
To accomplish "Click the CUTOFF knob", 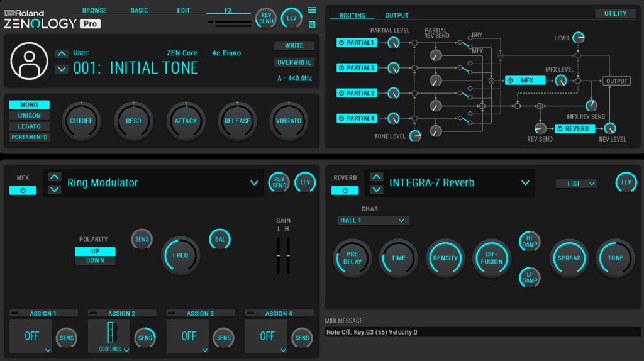I will tap(80, 121).
